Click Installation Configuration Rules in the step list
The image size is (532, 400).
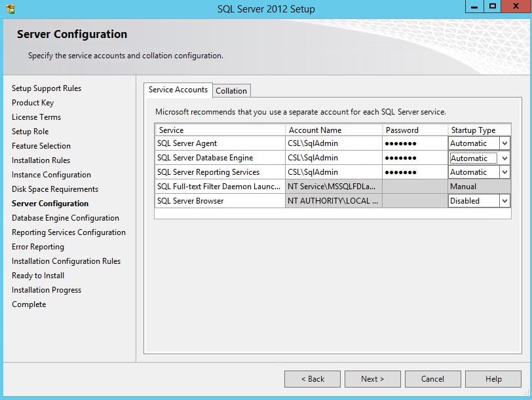pos(66,261)
